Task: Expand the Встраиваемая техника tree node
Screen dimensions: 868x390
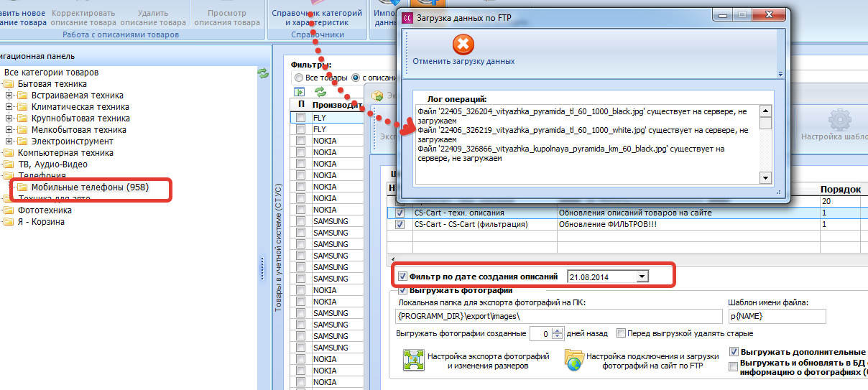Action: (x=9, y=96)
